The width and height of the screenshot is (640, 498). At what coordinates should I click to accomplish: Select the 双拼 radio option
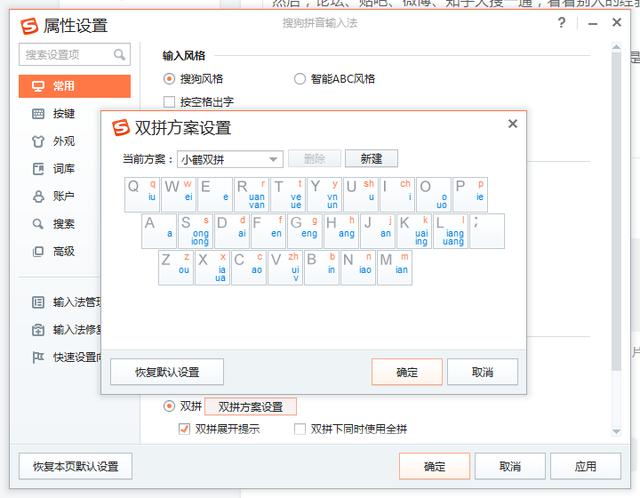169,406
